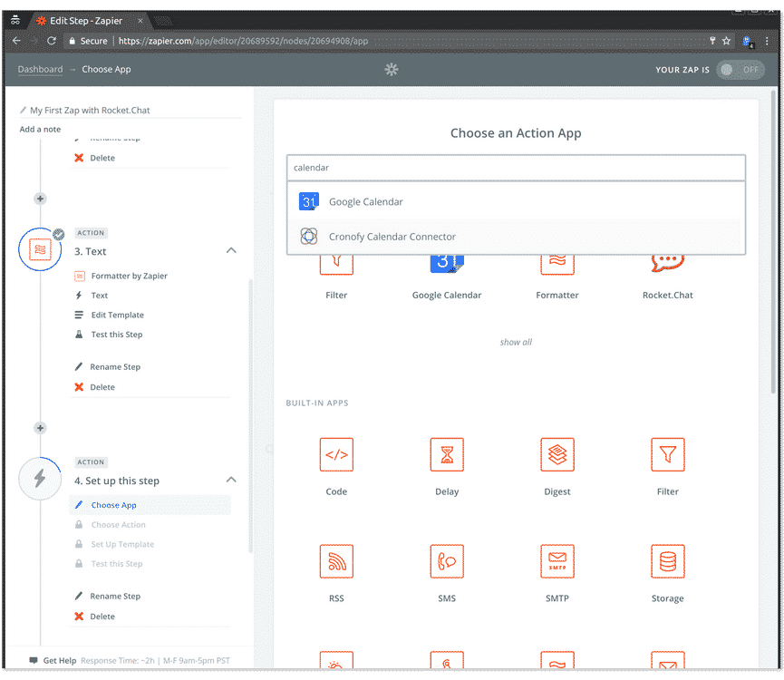Image resolution: width=784 pixels, height=680 pixels.
Task: Click Rename Step under step 3
Action: (x=115, y=366)
